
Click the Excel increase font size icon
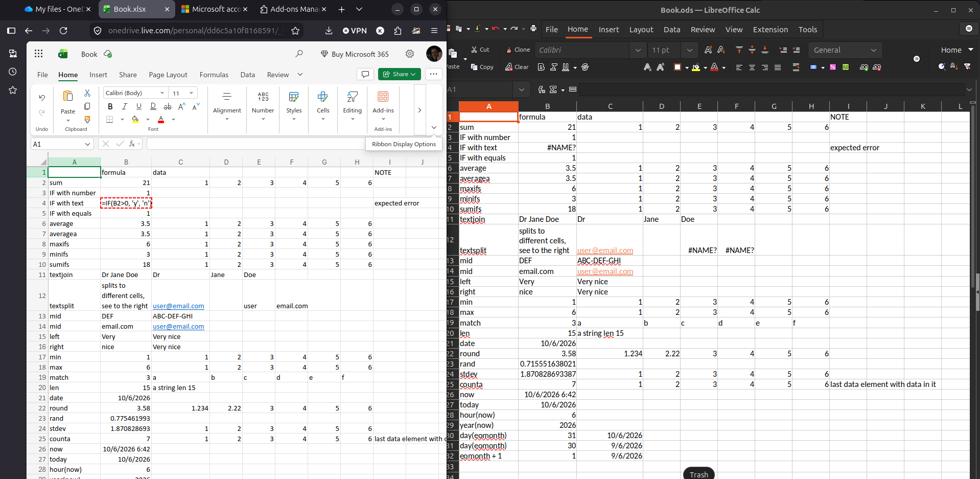[182, 106]
